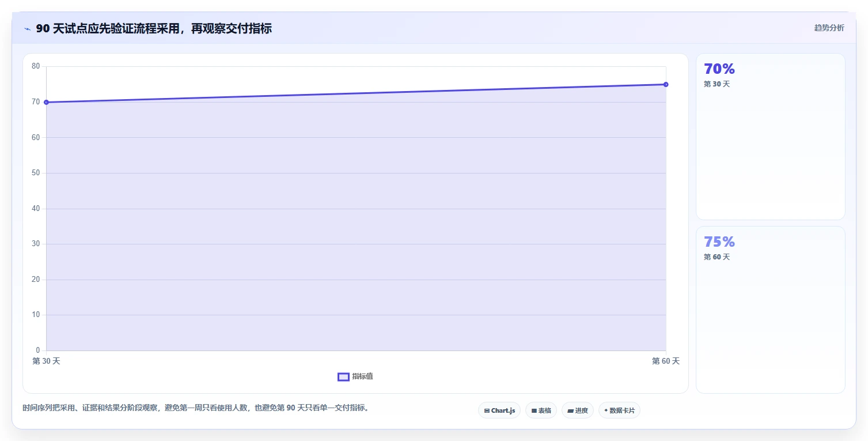Screen dimensions: 868x441
Task: Select the title "90 天试点应先验证流程采用，再观察交付指标"
Action: [x=154, y=29]
